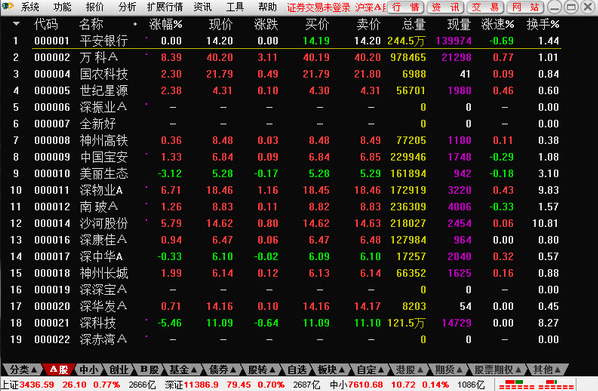Screen dimensions: 598x391
Task: Open the 分析 menu
Action: pyautogui.click(x=127, y=7)
